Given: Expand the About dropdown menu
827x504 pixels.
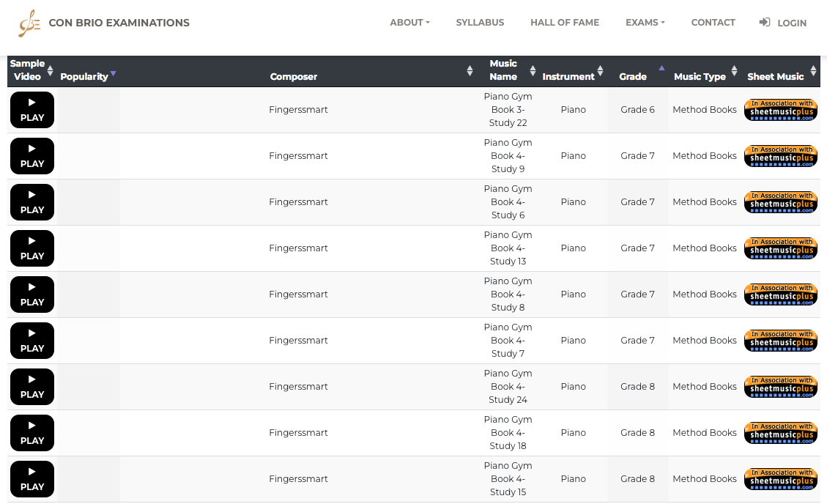Looking at the screenshot, I should (409, 23).
